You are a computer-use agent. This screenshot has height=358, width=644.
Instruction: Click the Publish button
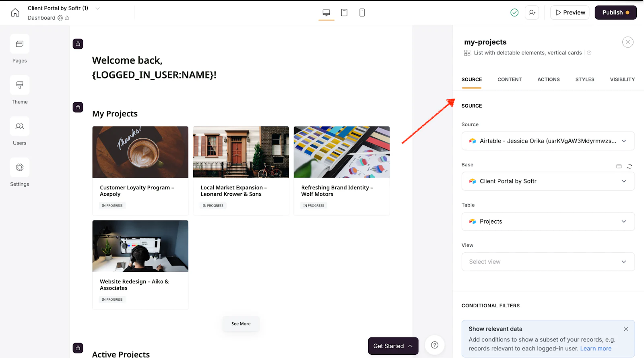[616, 12]
